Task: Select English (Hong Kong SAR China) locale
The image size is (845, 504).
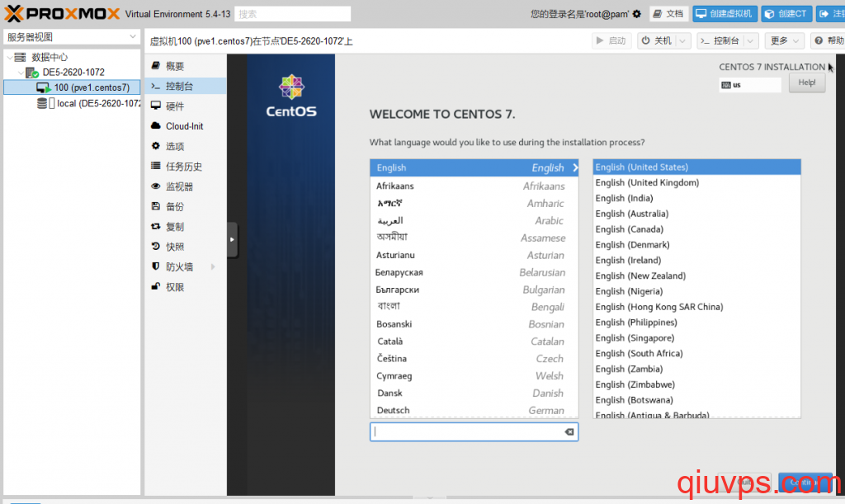Action: 696,307
